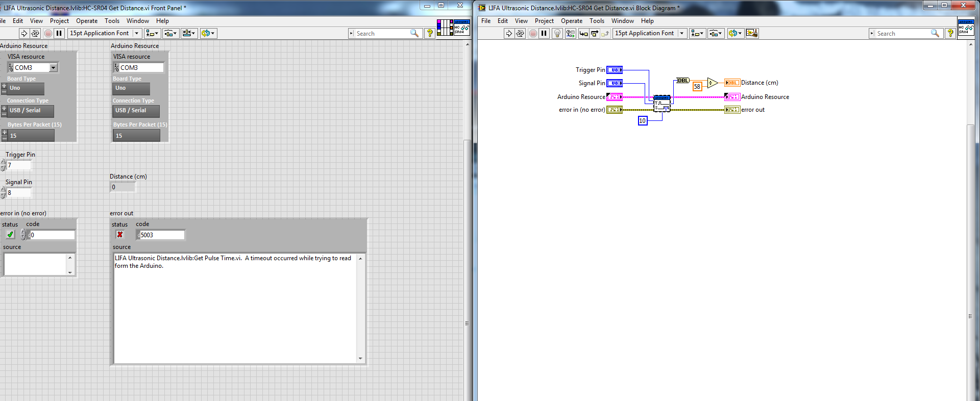Click Run Continuously in Block Diagram toolbar

pyautogui.click(x=520, y=33)
